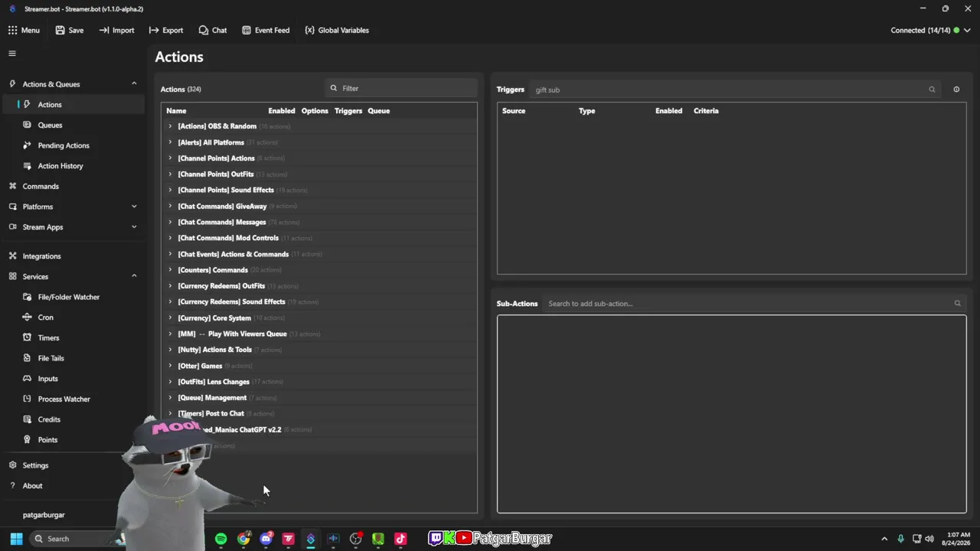980x551 pixels.
Task: Open the Event Feed
Action: [265, 31]
